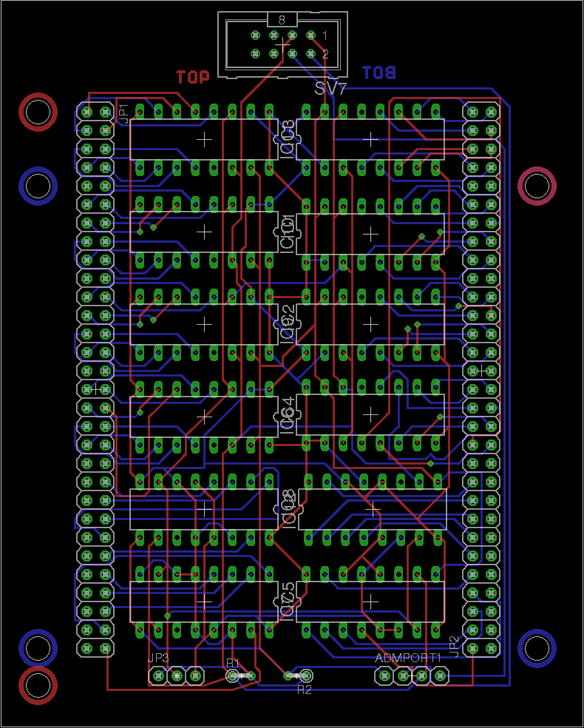Click the red TOP layer label

[x=193, y=77]
